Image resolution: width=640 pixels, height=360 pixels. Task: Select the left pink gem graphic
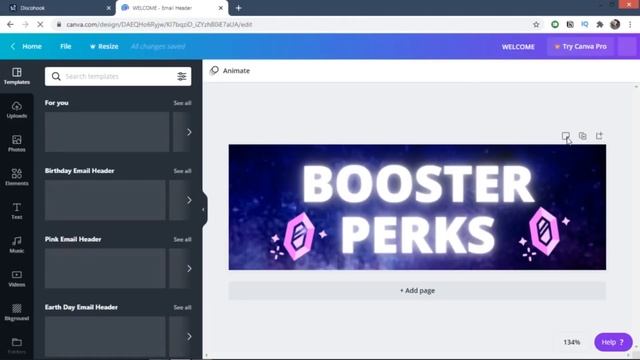(x=299, y=236)
